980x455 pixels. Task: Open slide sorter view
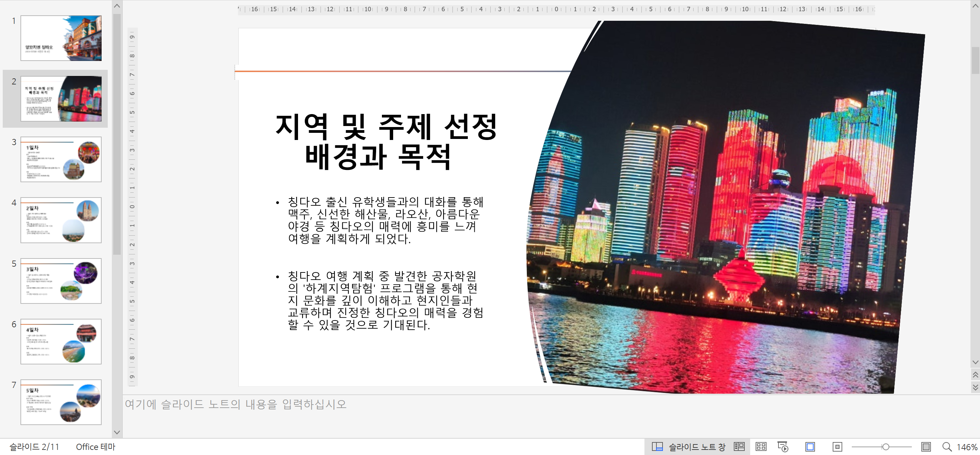pos(761,446)
